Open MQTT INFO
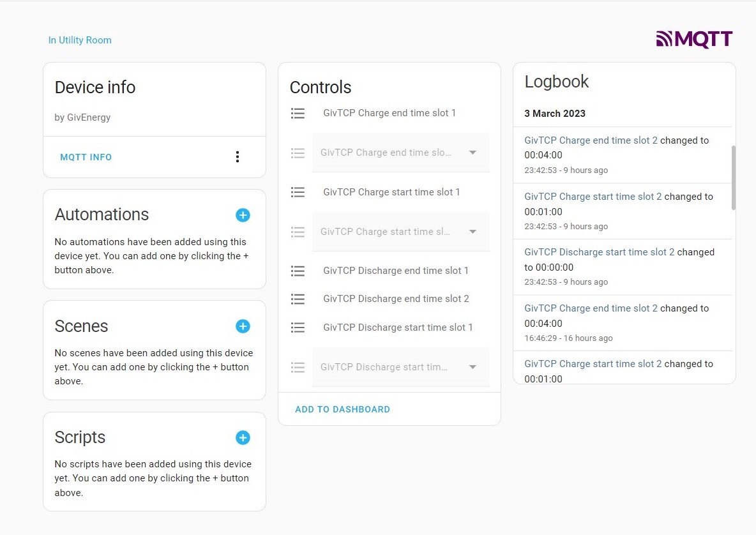This screenshot has height=535, width=756. click(x=86, y=157)
